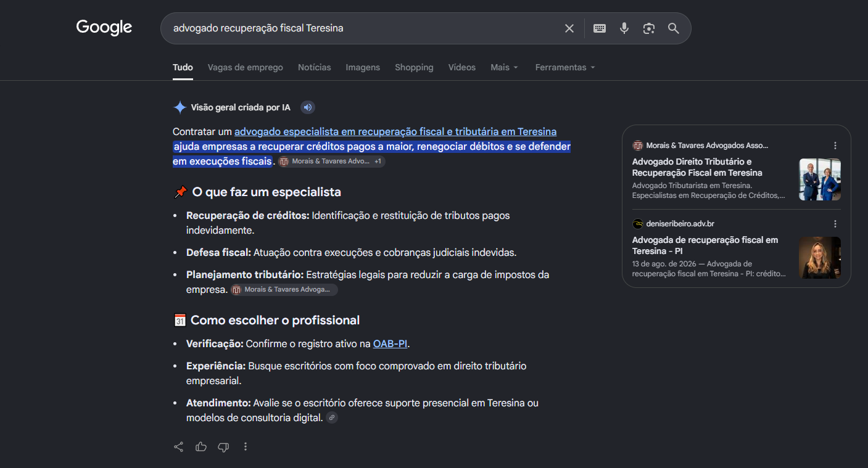868x468 pixels.
Task: Open options for deniseribeiro.adv.br source card
Action: (835, 224)
